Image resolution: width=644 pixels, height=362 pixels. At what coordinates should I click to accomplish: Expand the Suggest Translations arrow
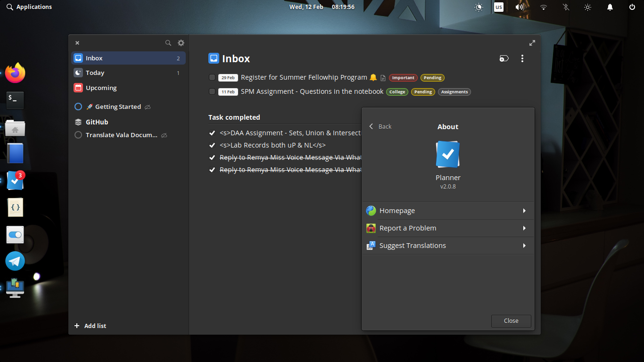point(524,246)
